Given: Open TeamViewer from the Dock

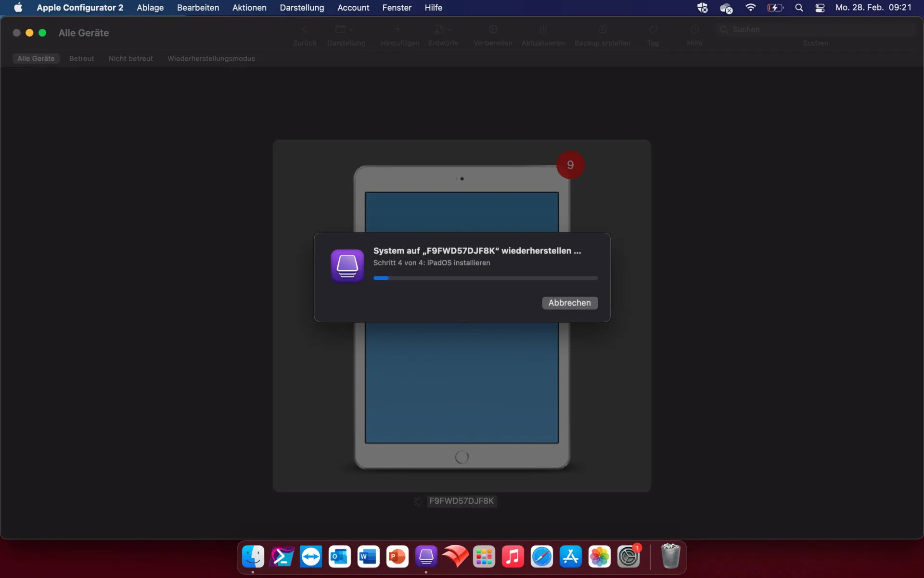Looking at the screenshot, I should point(310,557).
